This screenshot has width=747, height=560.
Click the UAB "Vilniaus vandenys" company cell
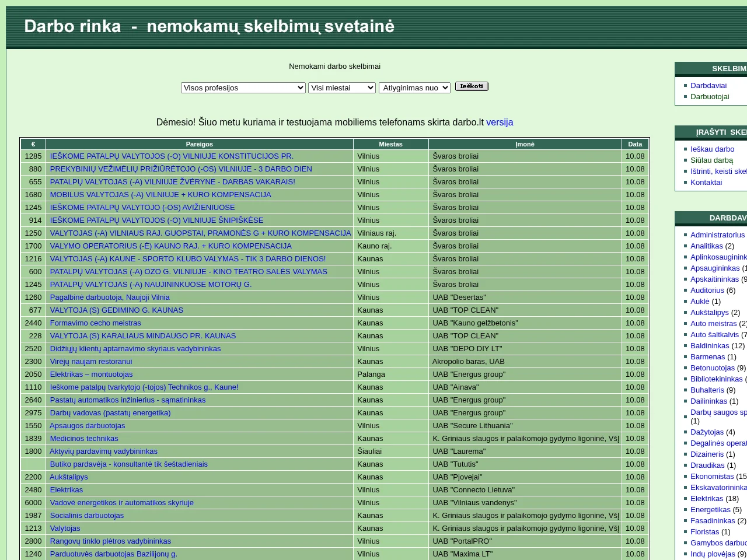click(525, 503)
